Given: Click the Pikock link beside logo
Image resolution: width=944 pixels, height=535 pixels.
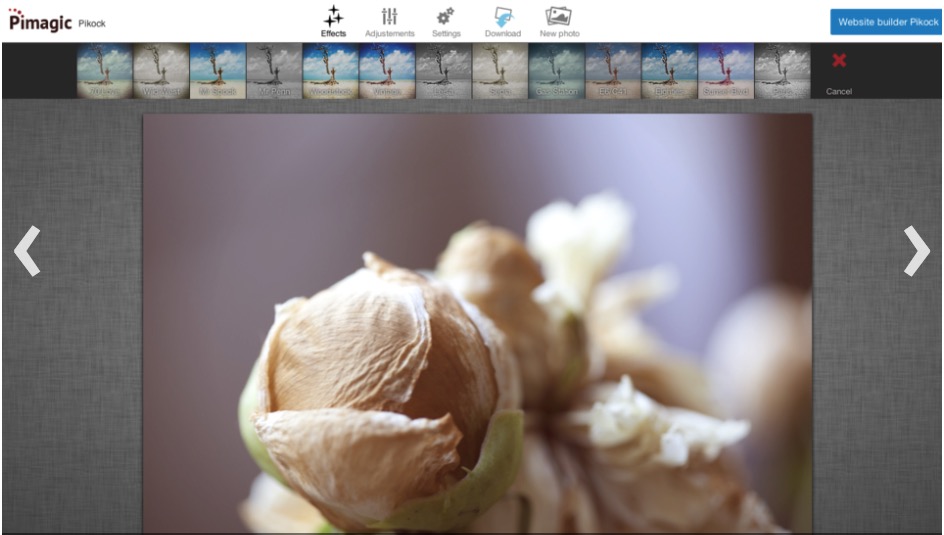Looking at the screenshot, I should tap(92, 23).
